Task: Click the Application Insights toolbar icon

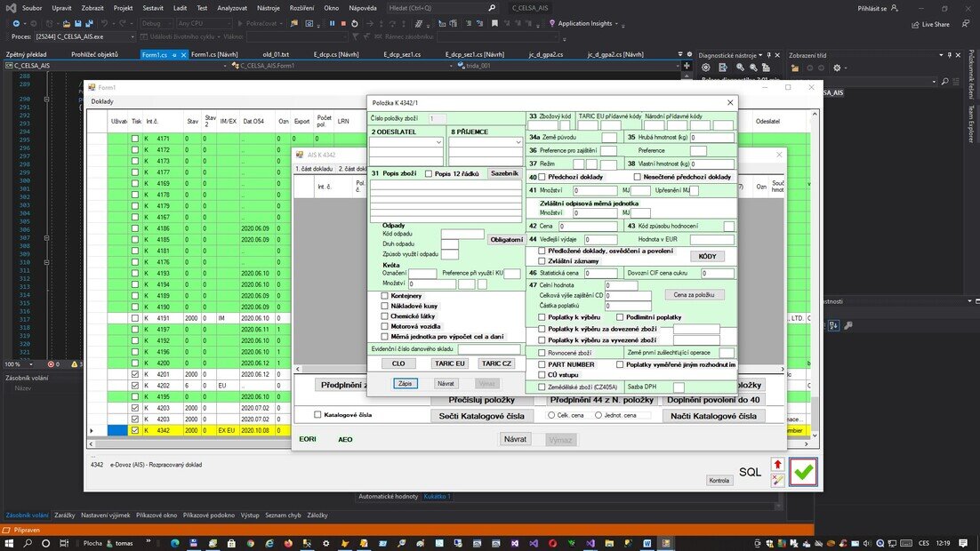Action: pos(550,23)
